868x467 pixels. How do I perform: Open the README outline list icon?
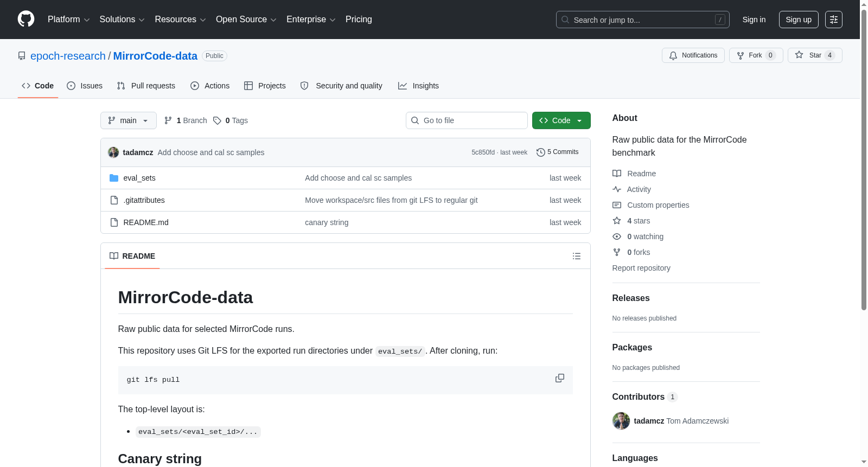tap(577, 256)
